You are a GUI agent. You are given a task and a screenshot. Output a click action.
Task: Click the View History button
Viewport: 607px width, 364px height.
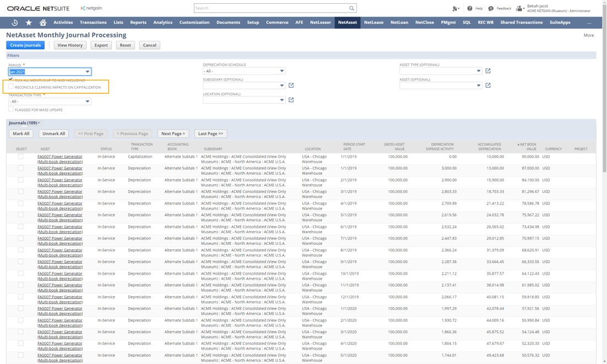pyautogui.click(x=70, y=45)
